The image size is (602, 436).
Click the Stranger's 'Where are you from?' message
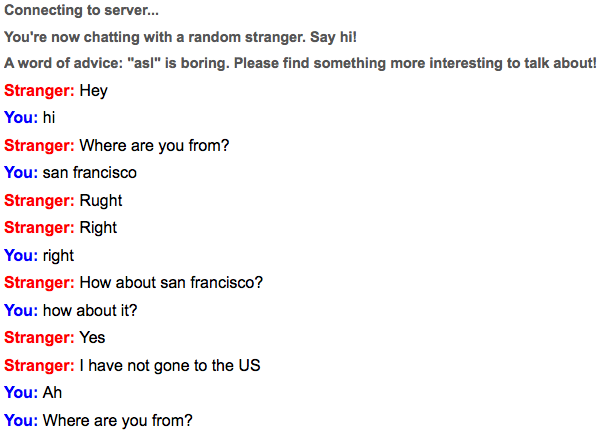(154, 145)
